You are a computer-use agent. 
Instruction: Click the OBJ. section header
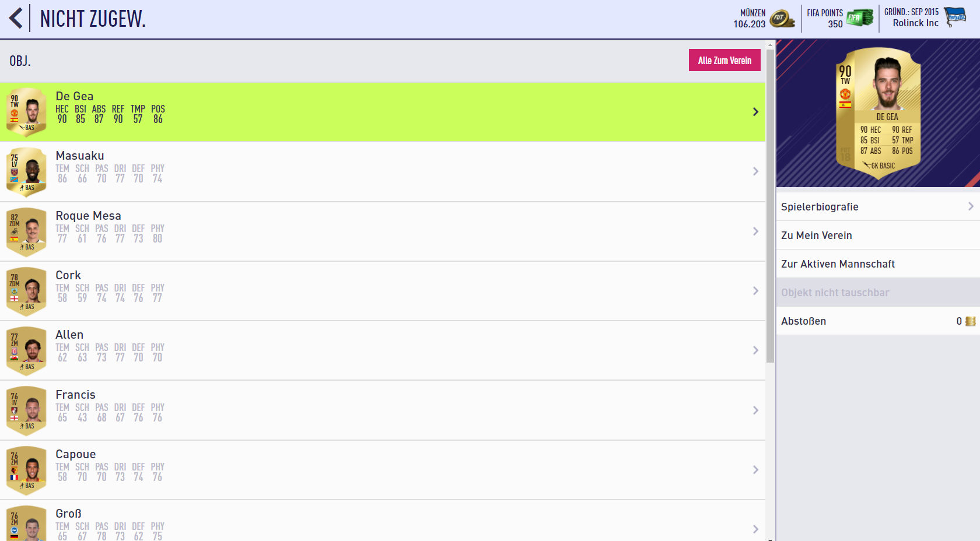(x=20, y=61)
